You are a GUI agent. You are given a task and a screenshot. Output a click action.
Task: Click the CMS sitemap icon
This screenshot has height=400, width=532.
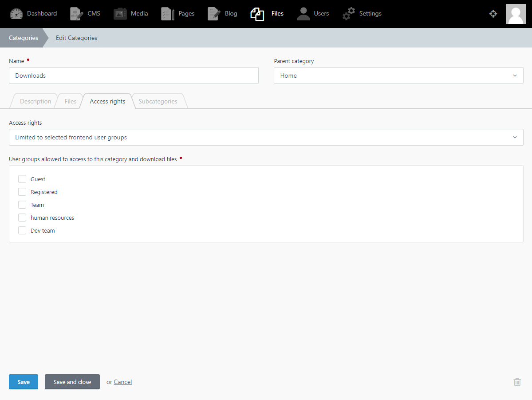click(x=77, y=14)
